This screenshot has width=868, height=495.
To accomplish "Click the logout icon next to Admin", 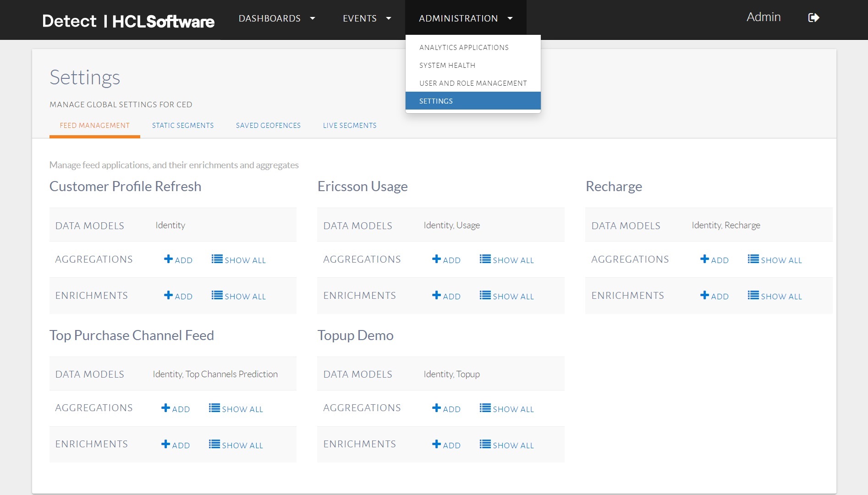I will coord(813,18).
